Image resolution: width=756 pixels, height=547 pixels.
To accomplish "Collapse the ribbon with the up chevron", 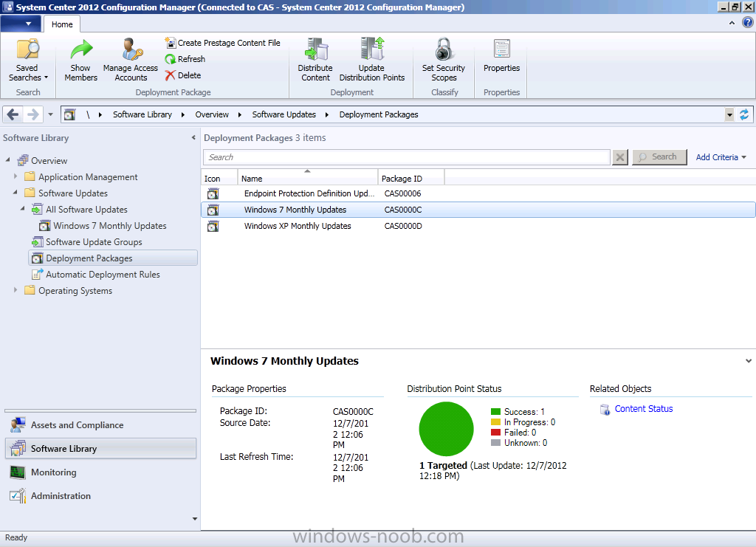I will pyautogui.click(x=732, y=23).
